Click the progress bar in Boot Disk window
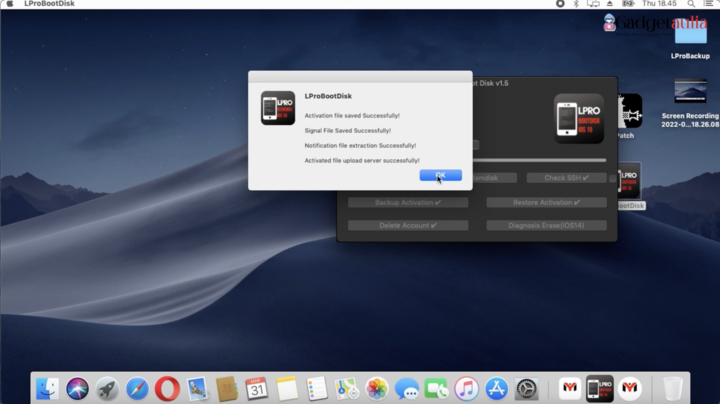720x404 pixels. click(539, 160)
